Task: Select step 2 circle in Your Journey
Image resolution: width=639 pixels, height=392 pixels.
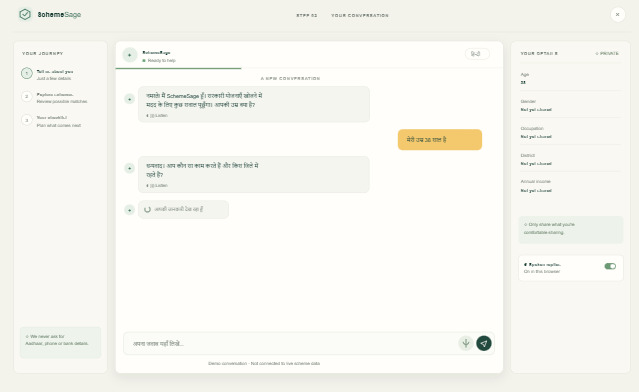Action: [26, 97]
